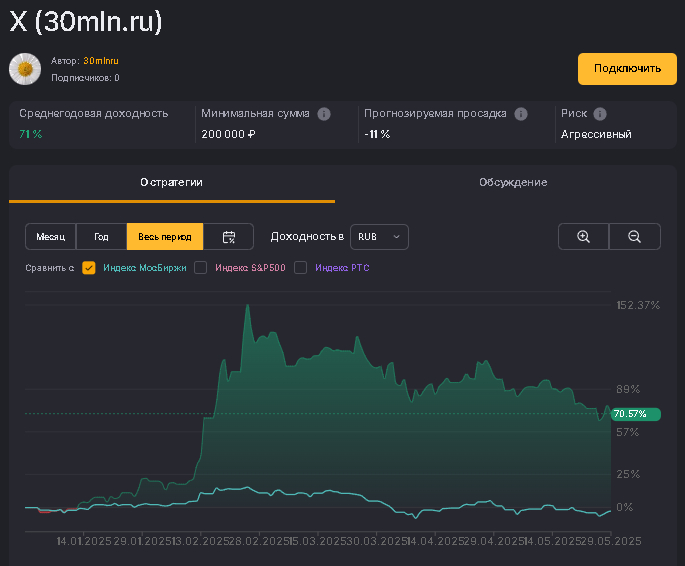This screenshot has width=685, height=566.
Task: Uncheck the Индекс МосБиржи checkbox
Action: 89,268
